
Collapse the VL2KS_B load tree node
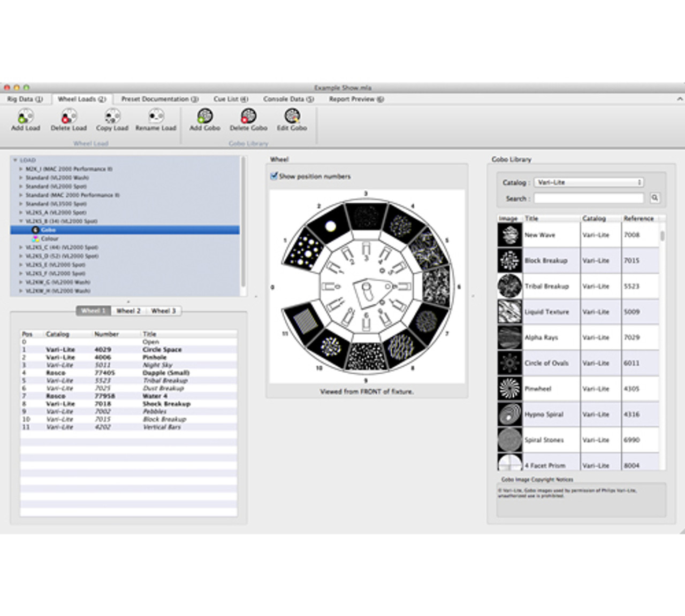(21, 221)
